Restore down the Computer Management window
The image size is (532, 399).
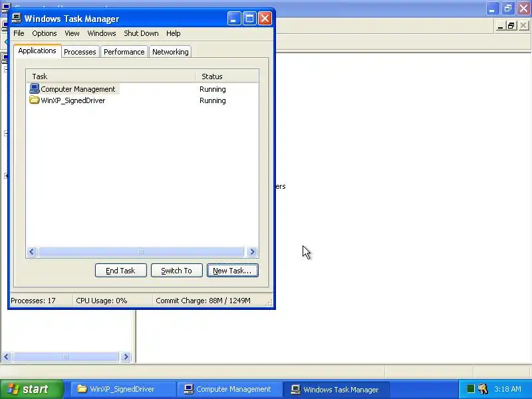(x=508, y=8)
